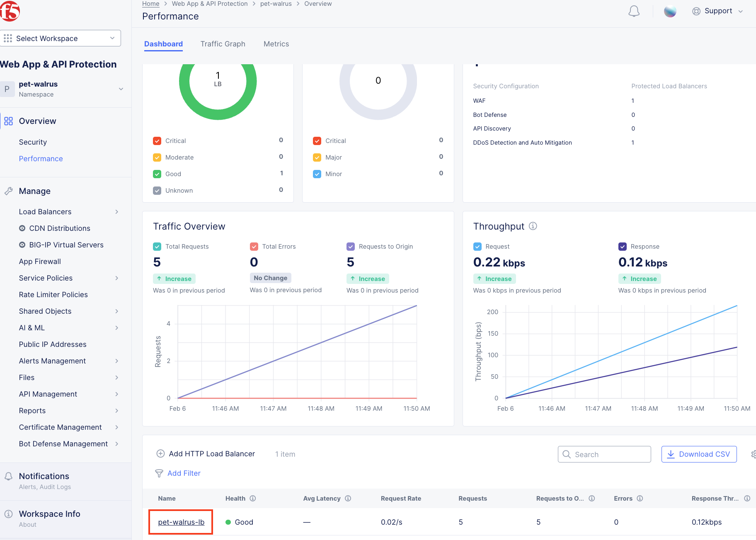The height and width of the screenshot is (540, 756).
Task: Switch to the Metrics tab
Action: click(x=276, y=44)
